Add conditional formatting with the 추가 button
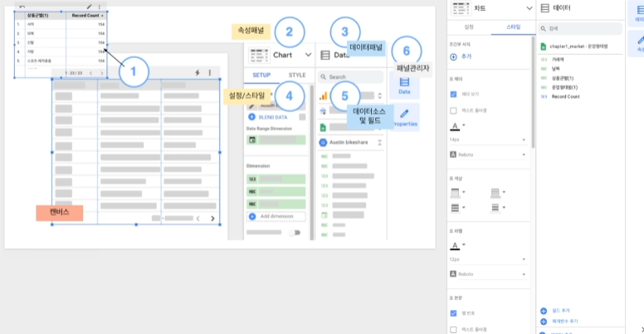 point(461,57)
